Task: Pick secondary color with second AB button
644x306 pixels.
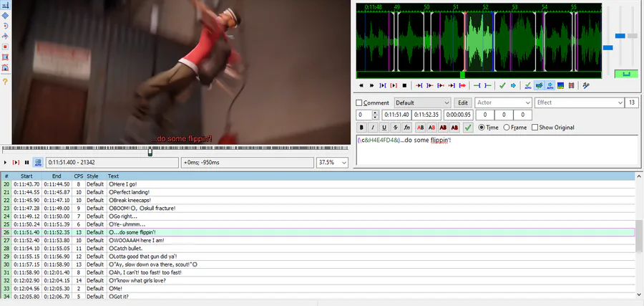Action: [x=431, y=128]
